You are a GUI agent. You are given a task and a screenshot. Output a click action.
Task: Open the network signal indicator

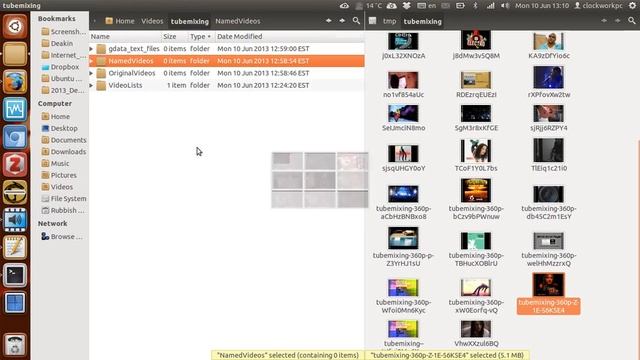click(490, 6)
